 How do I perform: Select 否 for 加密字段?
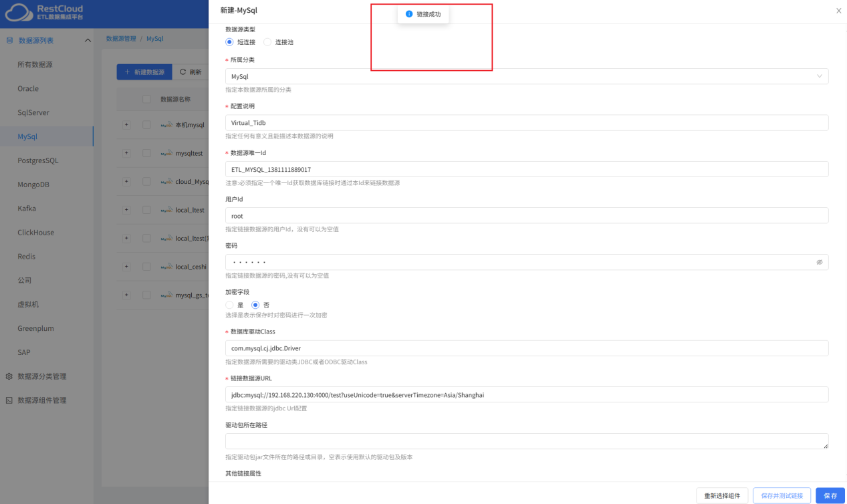coord(255,305)
